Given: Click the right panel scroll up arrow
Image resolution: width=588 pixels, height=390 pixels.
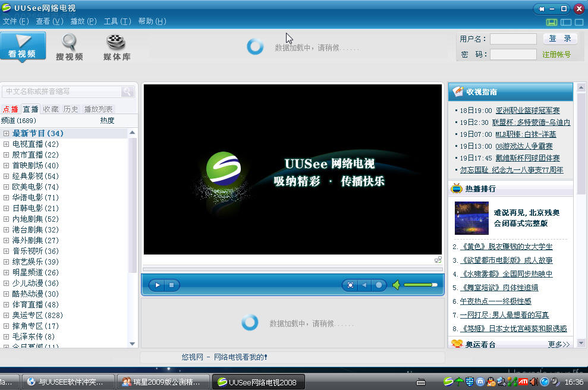Looking at the screenshot, I should pyautogui.click(x=581, y=88).
